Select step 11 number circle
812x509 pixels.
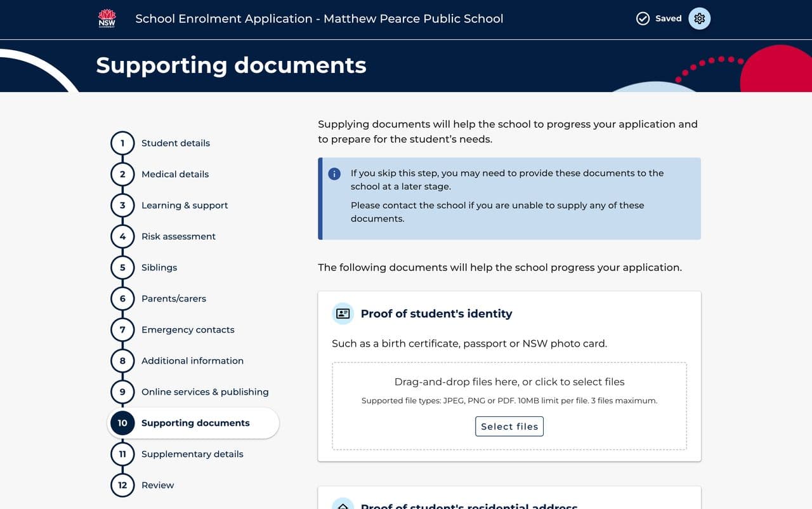[x=122, y=454]
